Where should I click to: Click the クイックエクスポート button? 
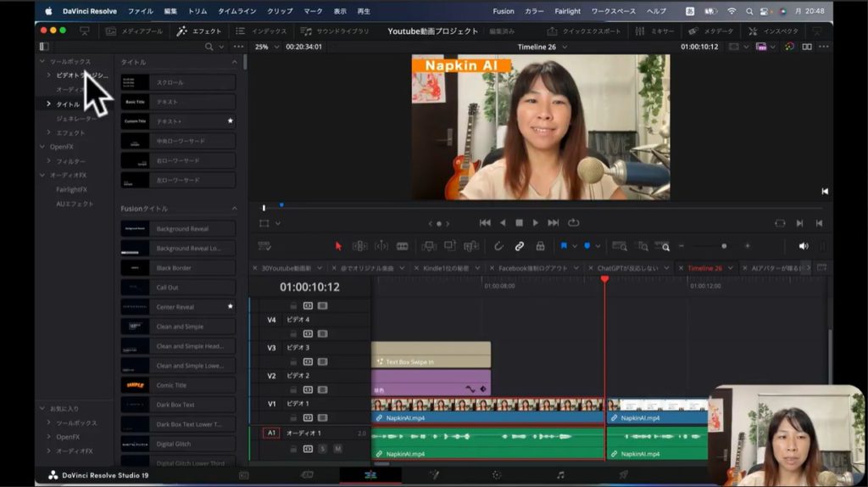(x=584, y=31)
